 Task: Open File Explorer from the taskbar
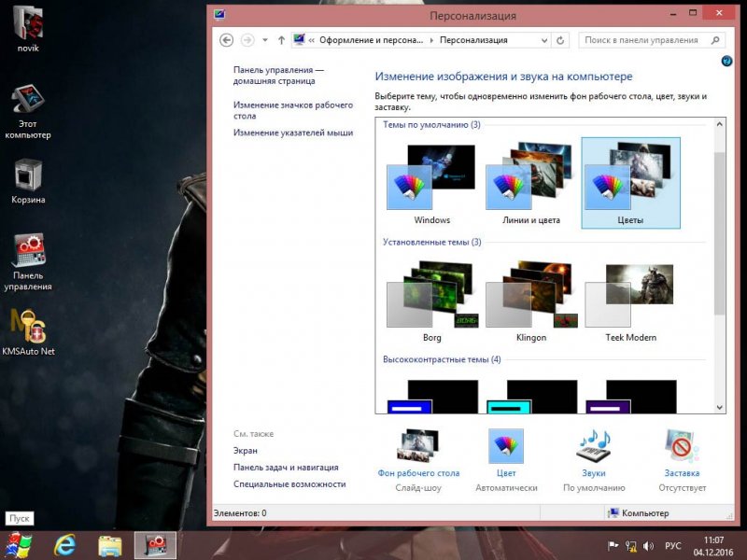pyautogui.click(x=110, y=546)
